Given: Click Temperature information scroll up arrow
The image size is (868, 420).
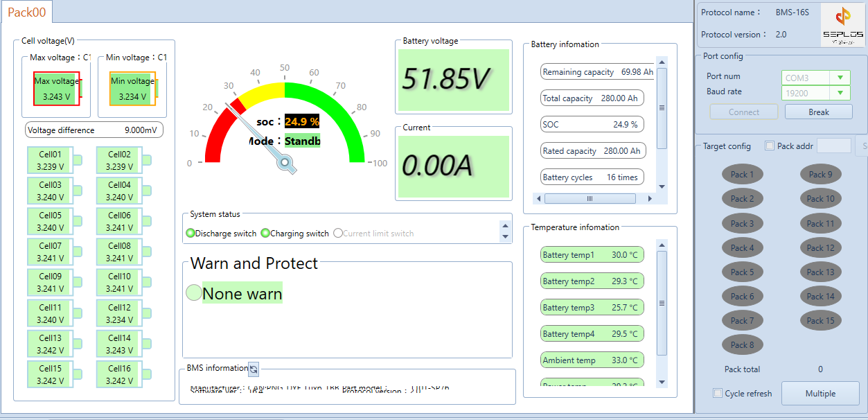Looking at the screenshot, I should click(x=662, y=245).
